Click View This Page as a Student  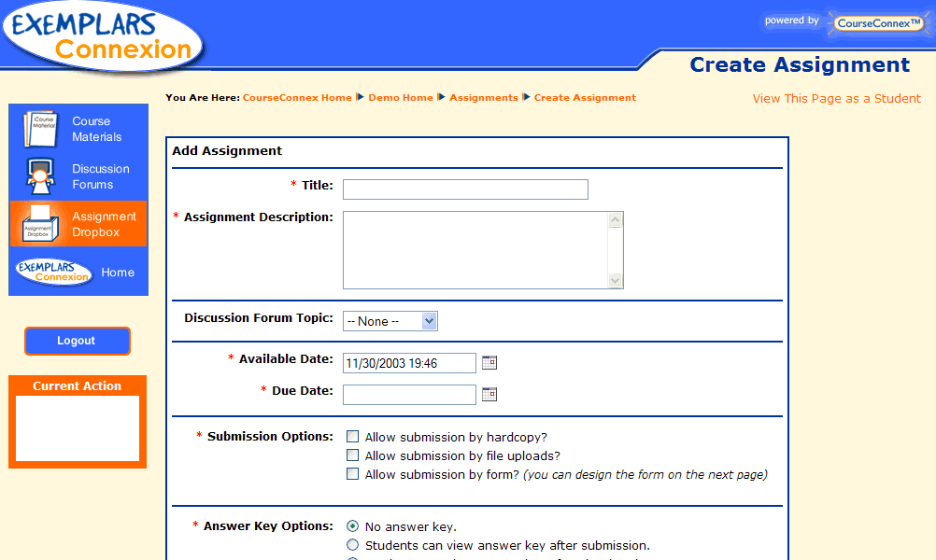tap(836, 99)
